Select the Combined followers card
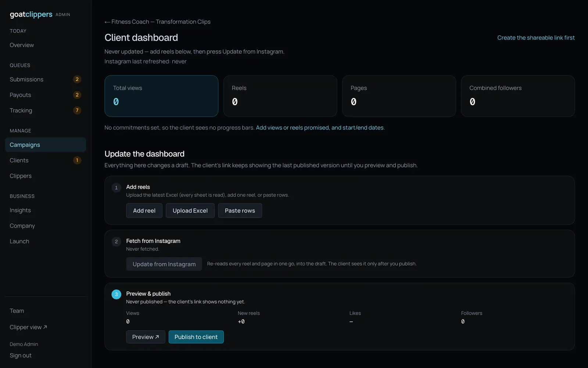The height and width of the screenshot is (368, 588). 518,96
